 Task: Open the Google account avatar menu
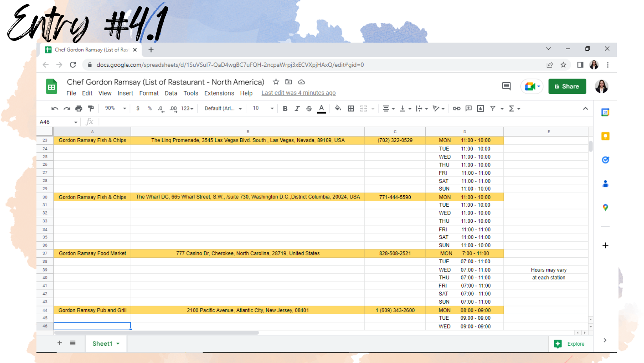pos(602,86)
